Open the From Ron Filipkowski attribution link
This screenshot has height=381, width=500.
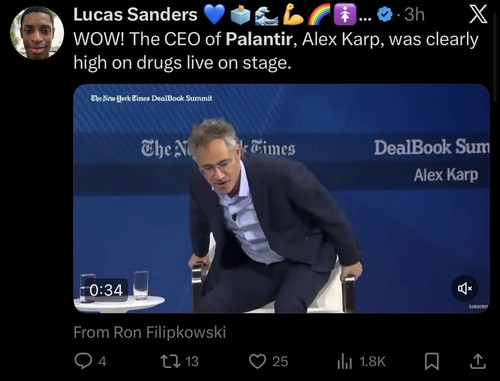150,332
